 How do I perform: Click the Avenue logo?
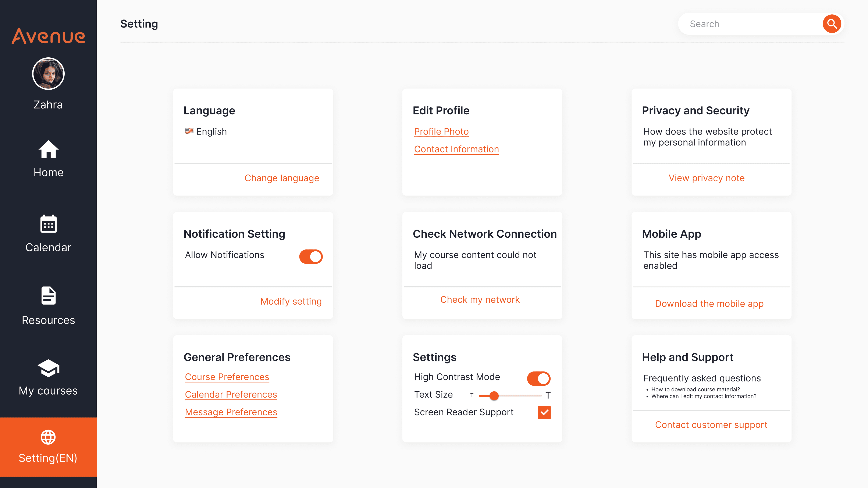(x=48, y=36)
